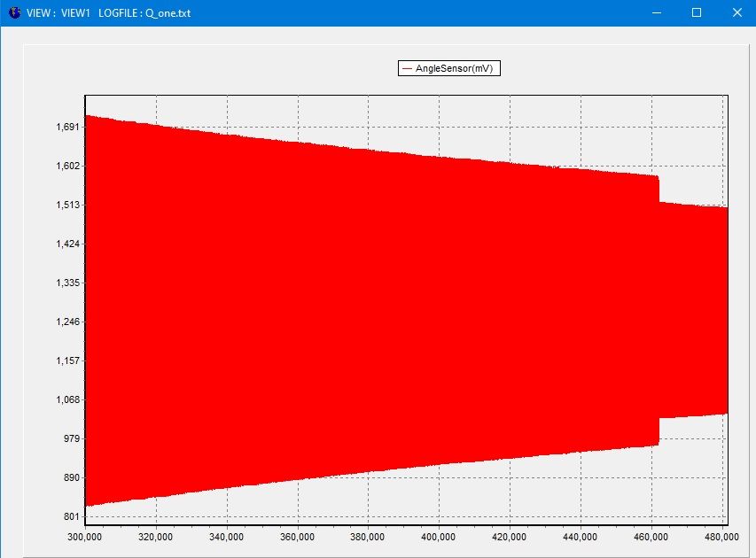
Task: Click the y-axis label 1,691
Action: click(68, 127)
